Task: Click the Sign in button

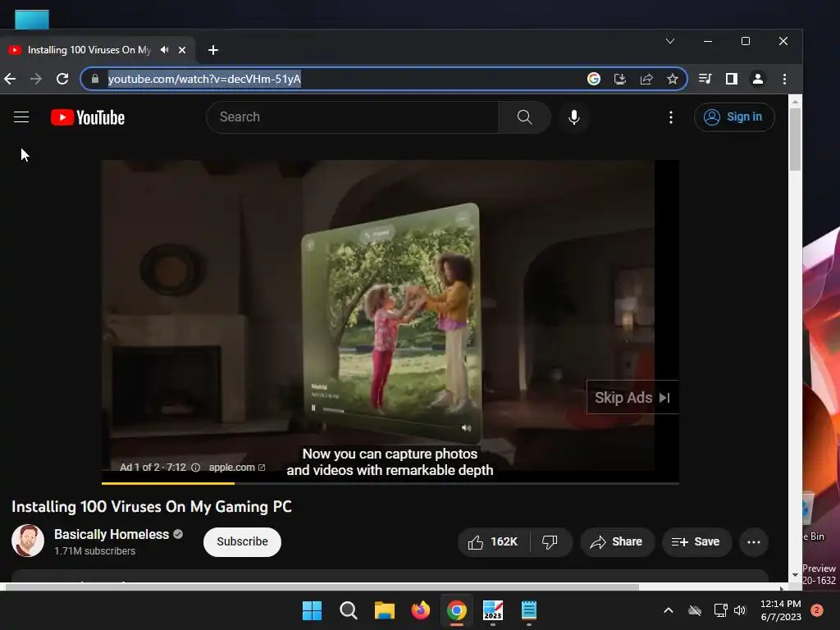Action: coord(734,116)
